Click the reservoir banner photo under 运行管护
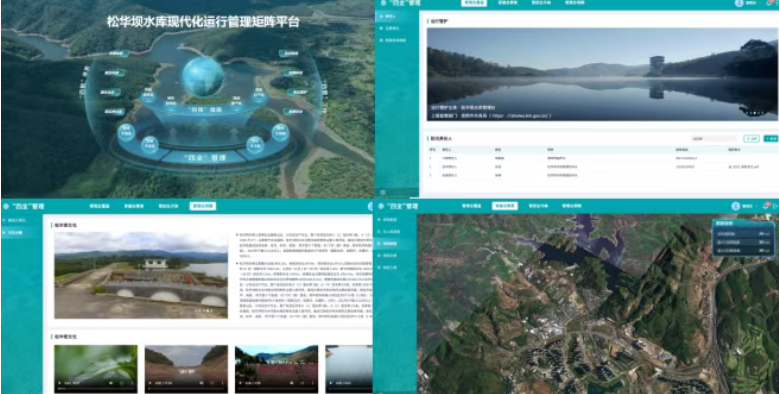 pyautogui.click(x=602, y=75)
